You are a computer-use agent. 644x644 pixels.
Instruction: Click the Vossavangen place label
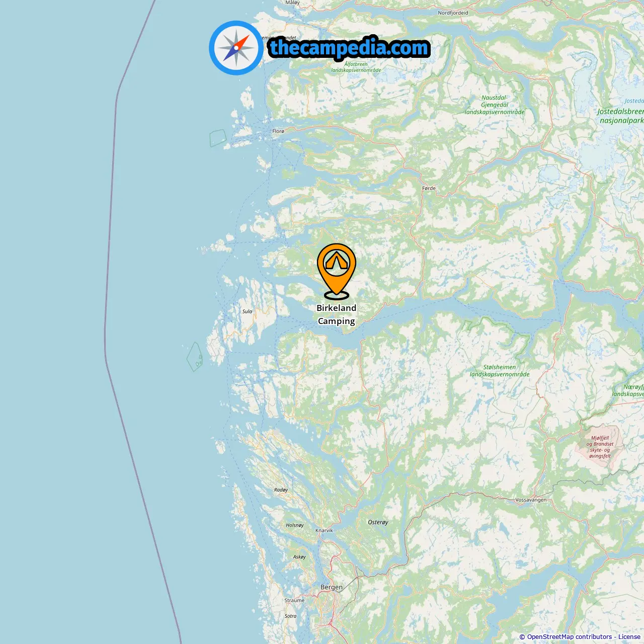click(x=531, y=500)
